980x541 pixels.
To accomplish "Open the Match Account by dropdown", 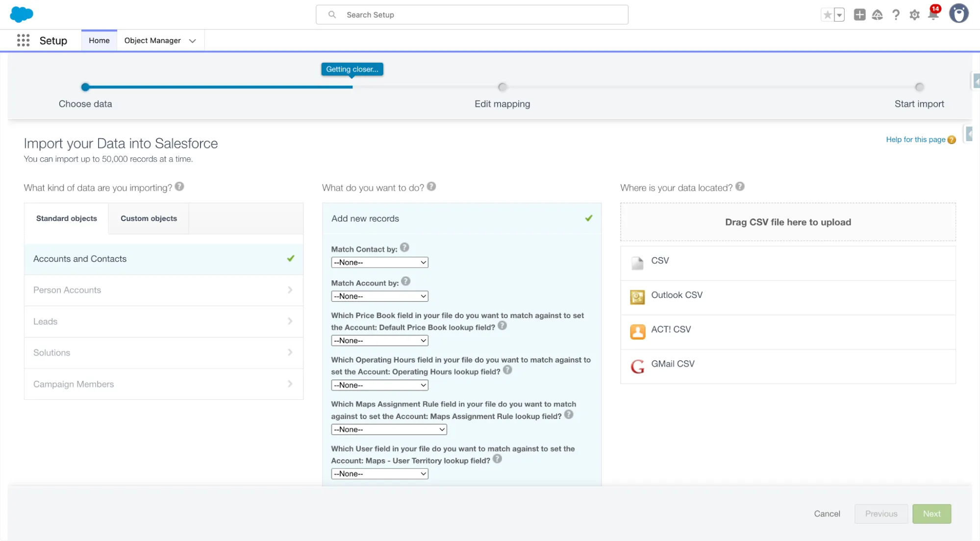I will pyautogui.click(x=379, y=296).
